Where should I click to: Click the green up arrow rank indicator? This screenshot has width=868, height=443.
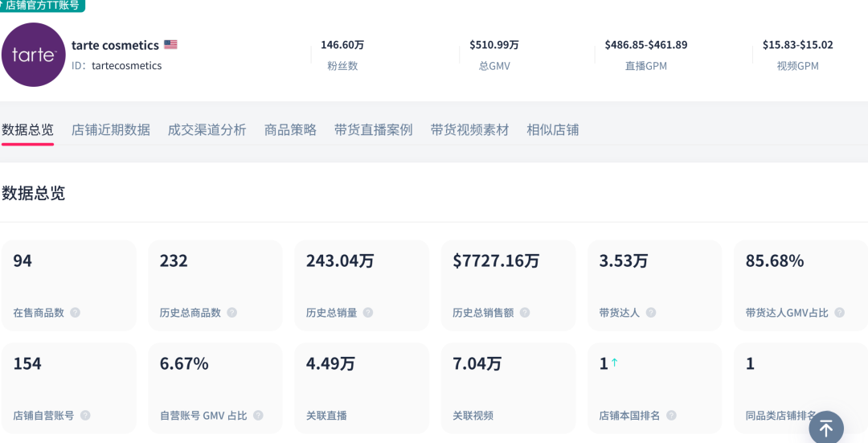615,363
